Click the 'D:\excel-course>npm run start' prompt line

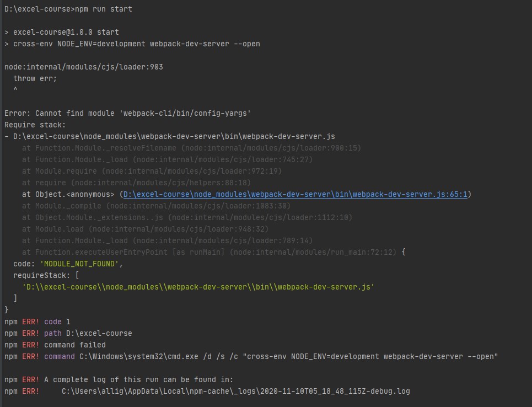[x=68, y=9]
